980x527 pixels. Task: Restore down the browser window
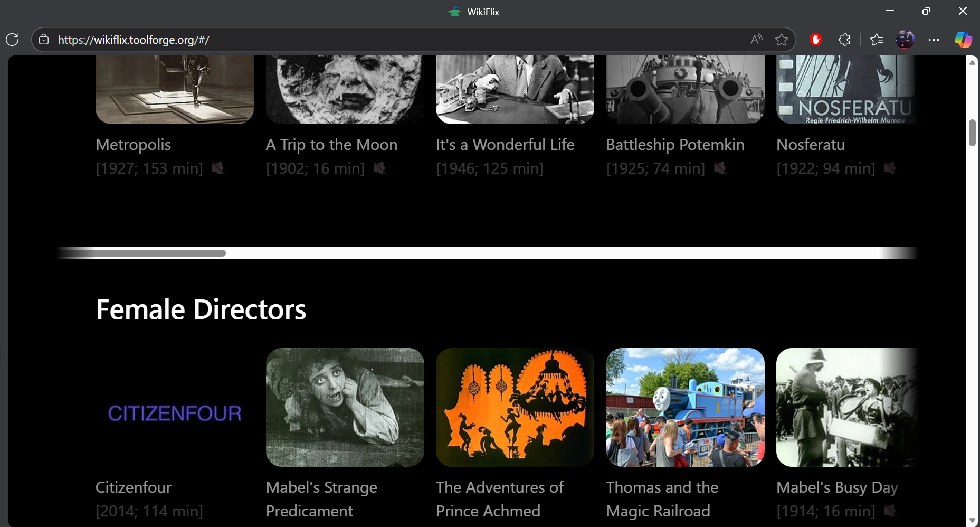tap(926, 11)
